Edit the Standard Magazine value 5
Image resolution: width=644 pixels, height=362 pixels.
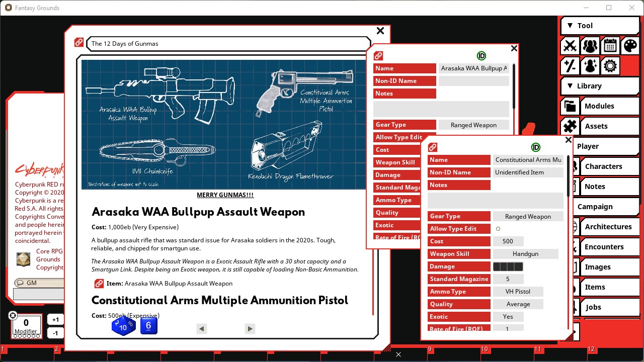click(508, 279)
